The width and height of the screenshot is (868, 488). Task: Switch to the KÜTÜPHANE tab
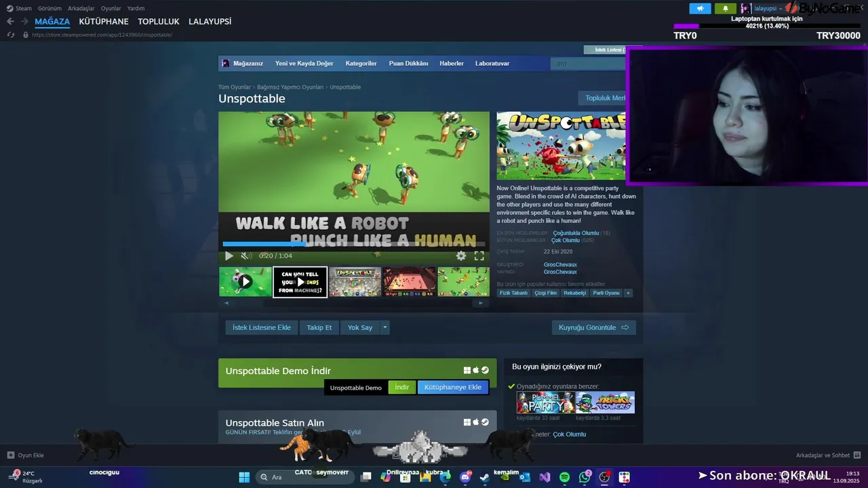pos(104,22)
